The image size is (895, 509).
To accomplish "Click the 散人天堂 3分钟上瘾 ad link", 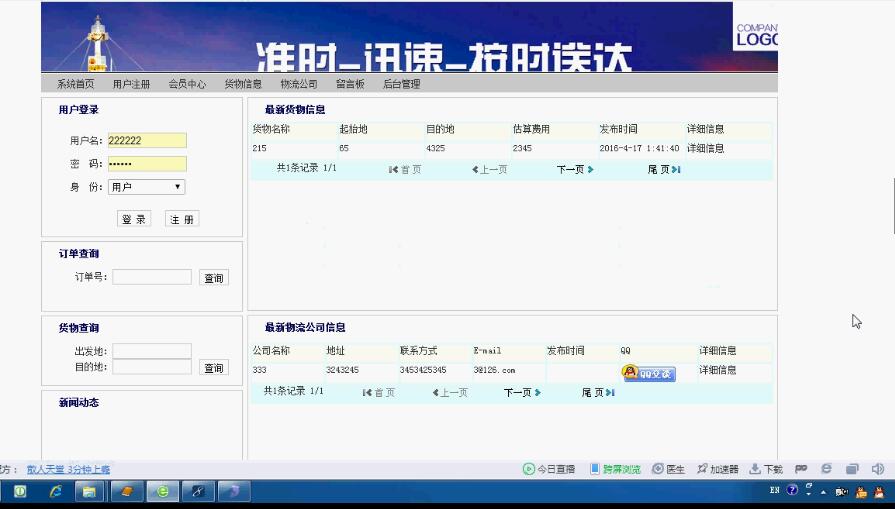I will point(68,470).
